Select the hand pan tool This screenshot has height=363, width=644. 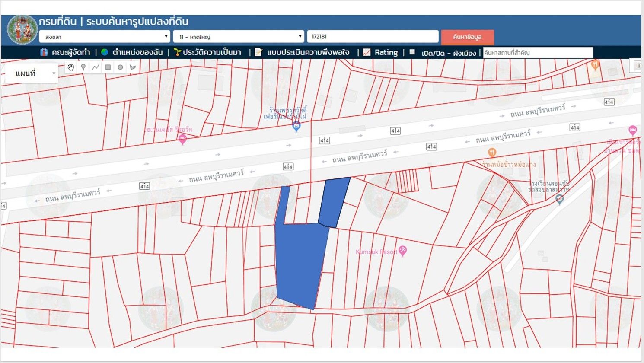[71, 67]
